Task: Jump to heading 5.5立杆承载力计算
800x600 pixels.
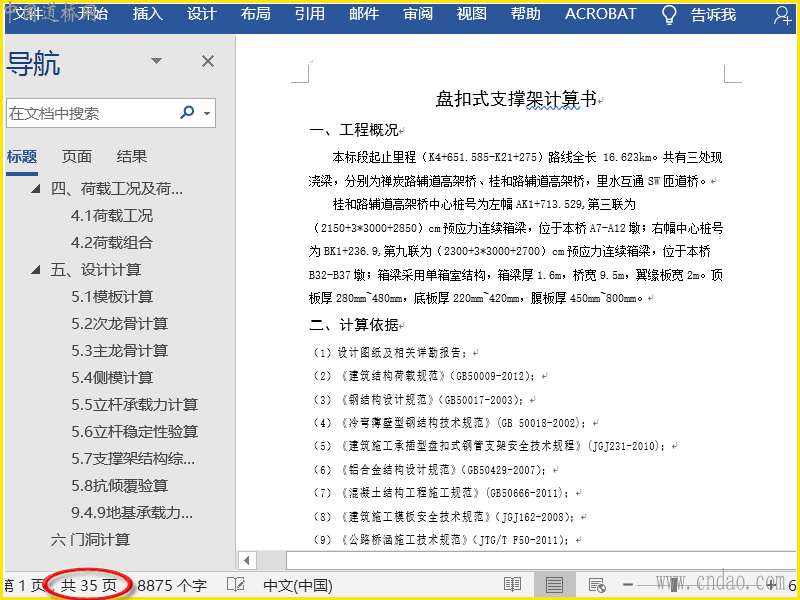Action: 134,405
